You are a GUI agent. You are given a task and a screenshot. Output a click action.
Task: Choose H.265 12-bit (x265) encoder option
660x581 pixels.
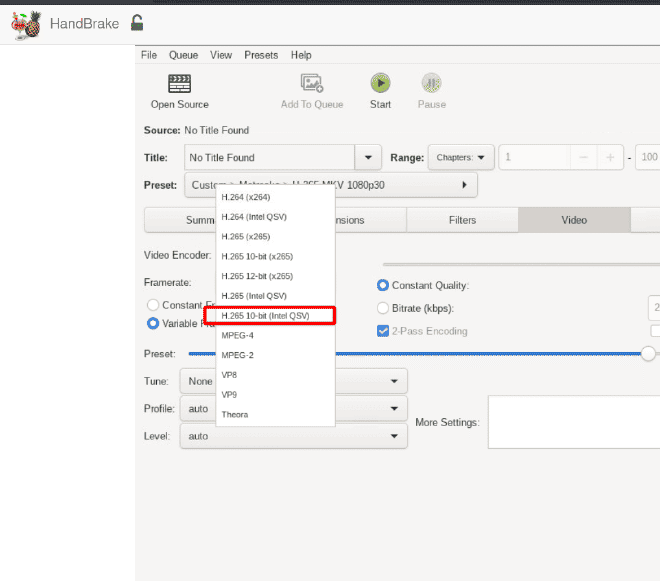click(275, 276)
